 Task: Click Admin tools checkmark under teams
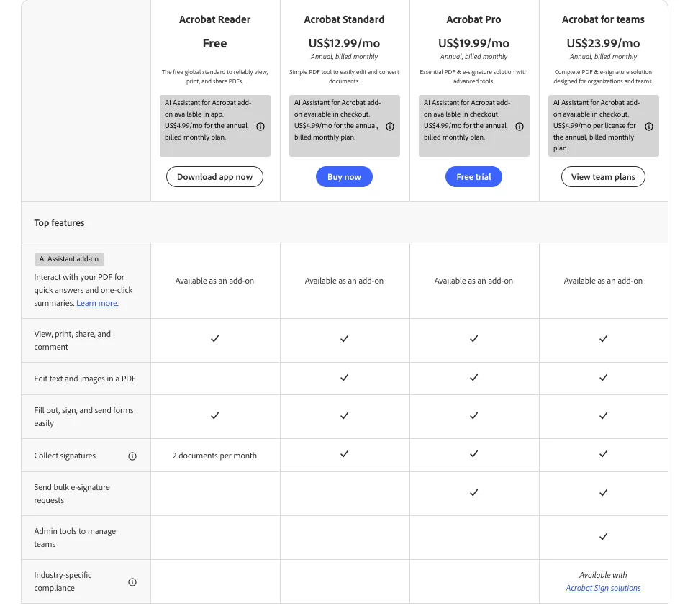[x=603, y=537]
